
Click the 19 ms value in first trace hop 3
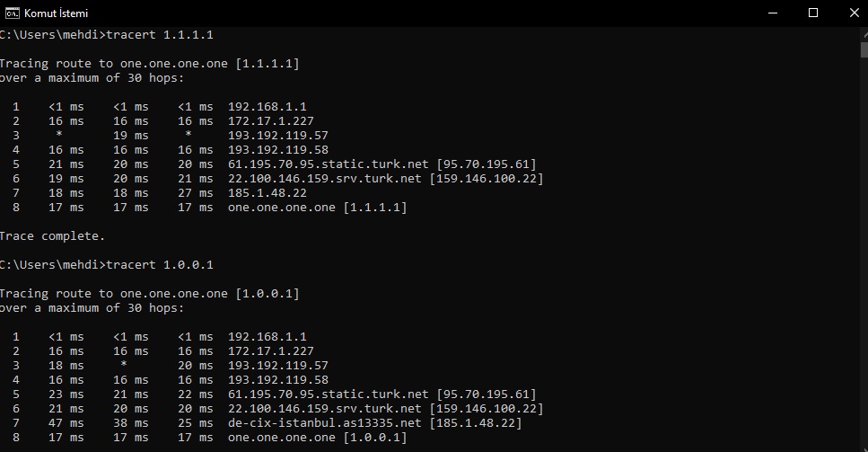131,135
